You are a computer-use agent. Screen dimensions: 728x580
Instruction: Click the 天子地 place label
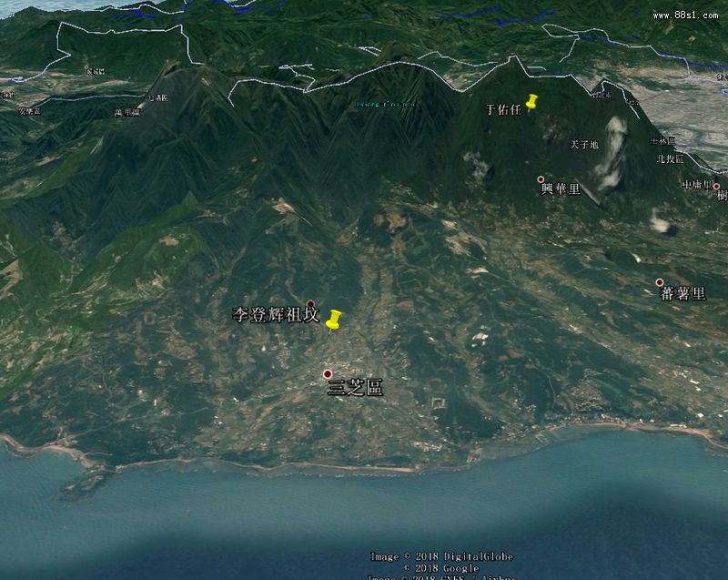click(584, 145)
